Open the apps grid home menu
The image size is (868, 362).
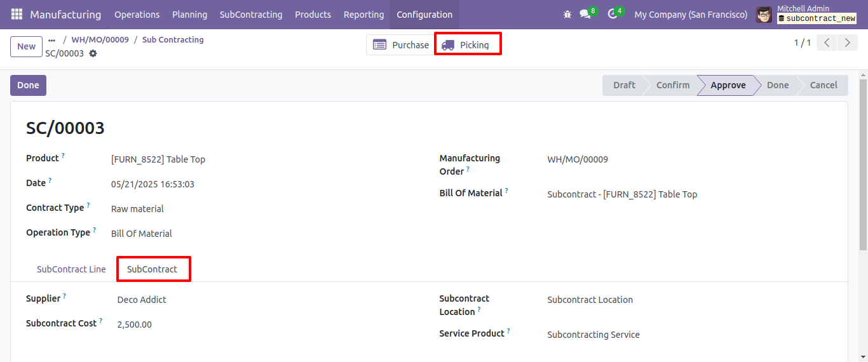(x=17, y=14)
